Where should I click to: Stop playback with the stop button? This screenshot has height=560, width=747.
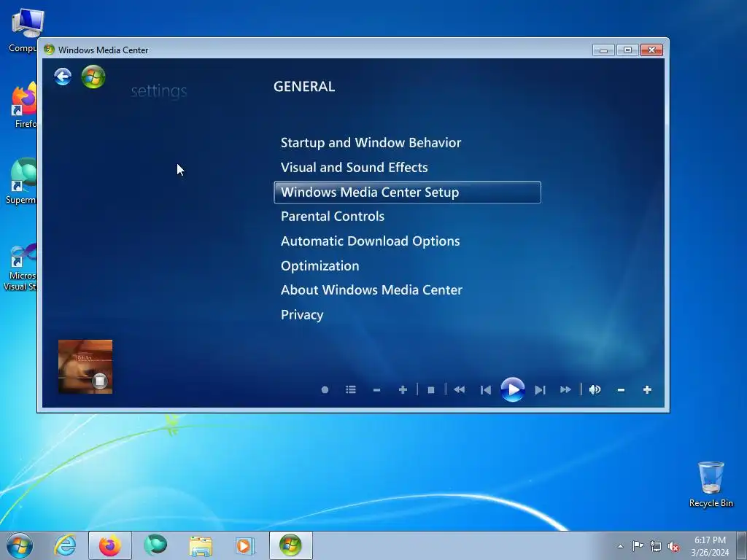(431, 390)
